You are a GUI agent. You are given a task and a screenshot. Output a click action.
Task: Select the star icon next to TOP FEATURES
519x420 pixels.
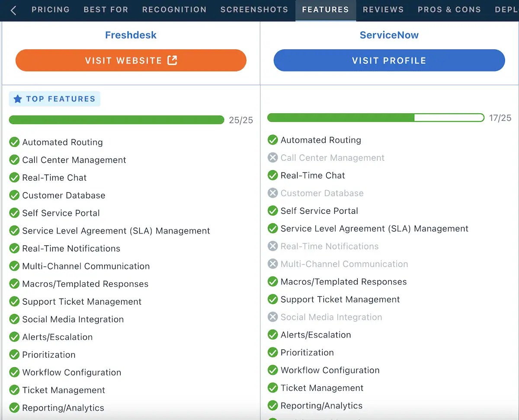(17, 99)
